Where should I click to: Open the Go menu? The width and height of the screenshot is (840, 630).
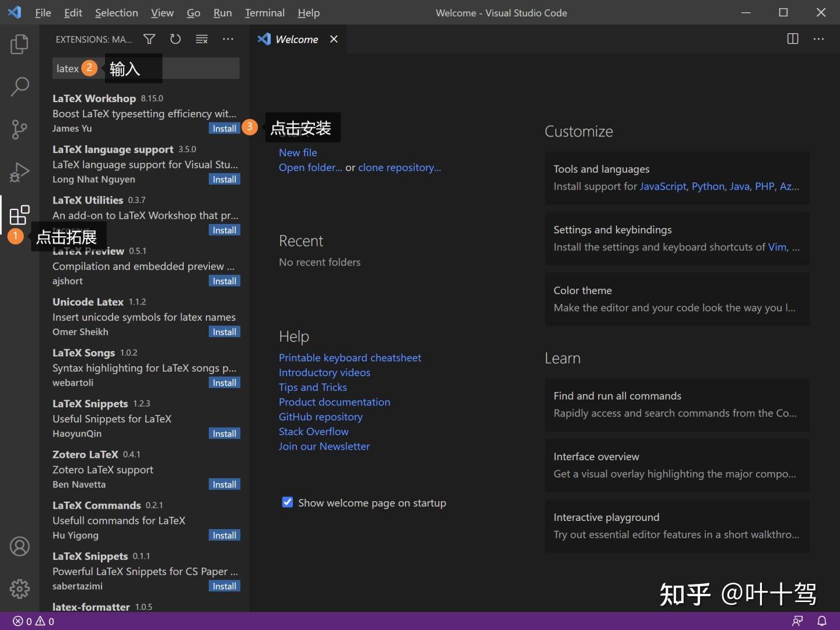click(194, 13)
